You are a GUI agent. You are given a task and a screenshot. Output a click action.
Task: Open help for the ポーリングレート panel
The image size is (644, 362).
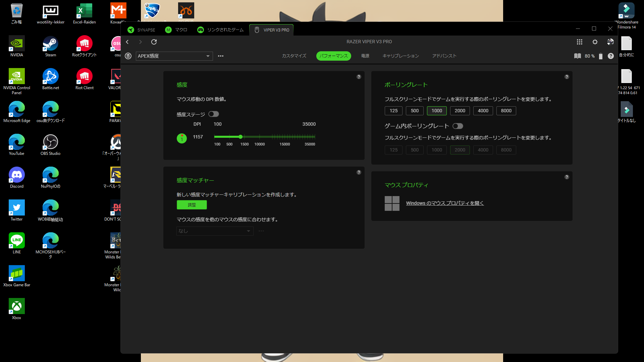click(x=567, y=77)
